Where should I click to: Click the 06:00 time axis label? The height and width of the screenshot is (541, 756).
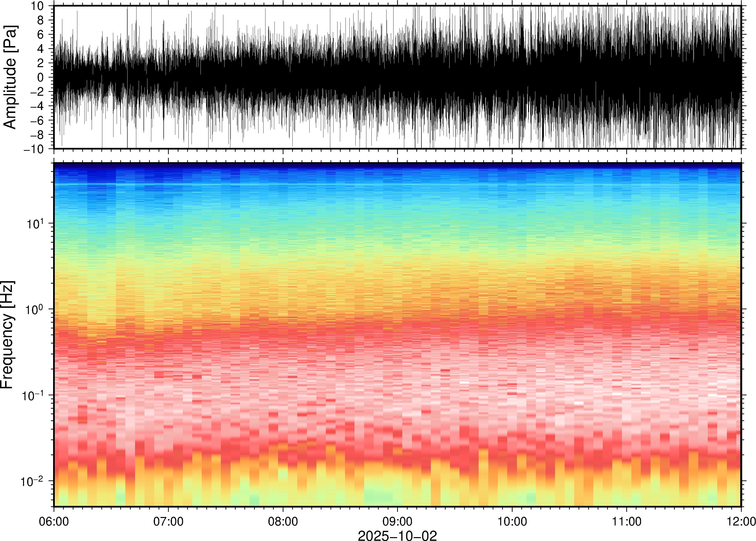pyautogui.click(x=54, y=521)
